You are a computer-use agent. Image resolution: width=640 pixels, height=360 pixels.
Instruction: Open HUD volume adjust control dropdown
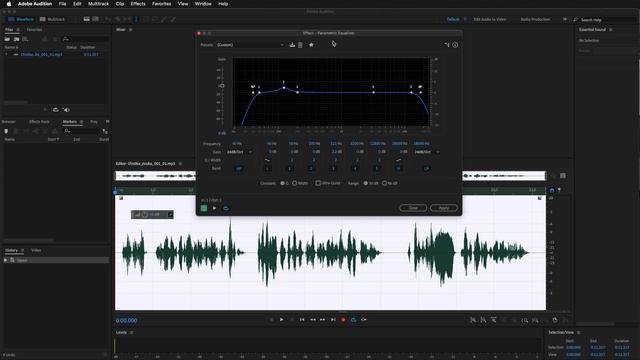tap(170, 214)
